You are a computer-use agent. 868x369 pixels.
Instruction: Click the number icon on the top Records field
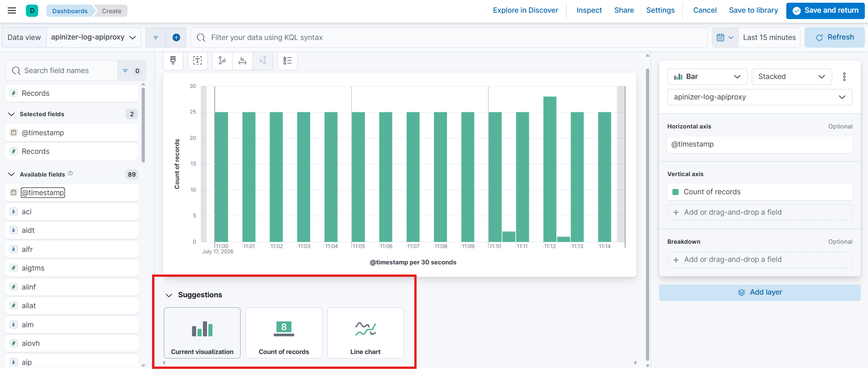tap(14, 93)
